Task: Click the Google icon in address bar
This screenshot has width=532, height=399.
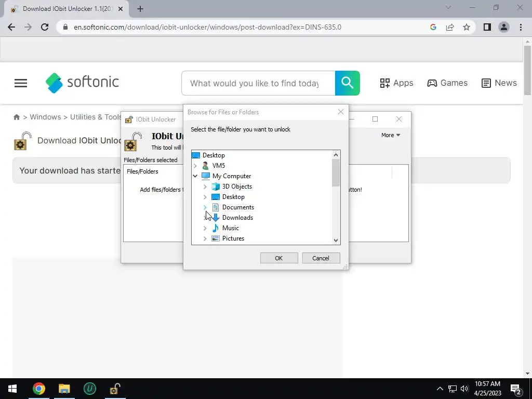Action: (433, 27)
